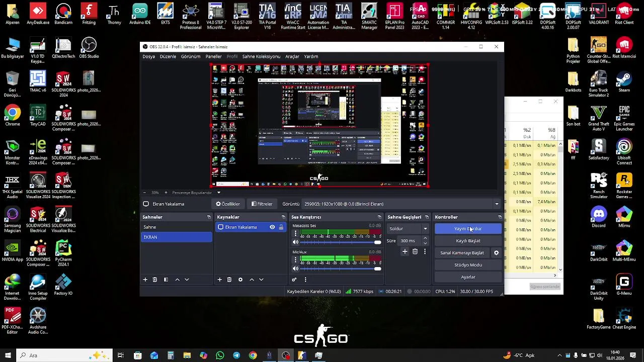Open the Düzenle menu
644x362 pixels.
[x=168, y=56]
